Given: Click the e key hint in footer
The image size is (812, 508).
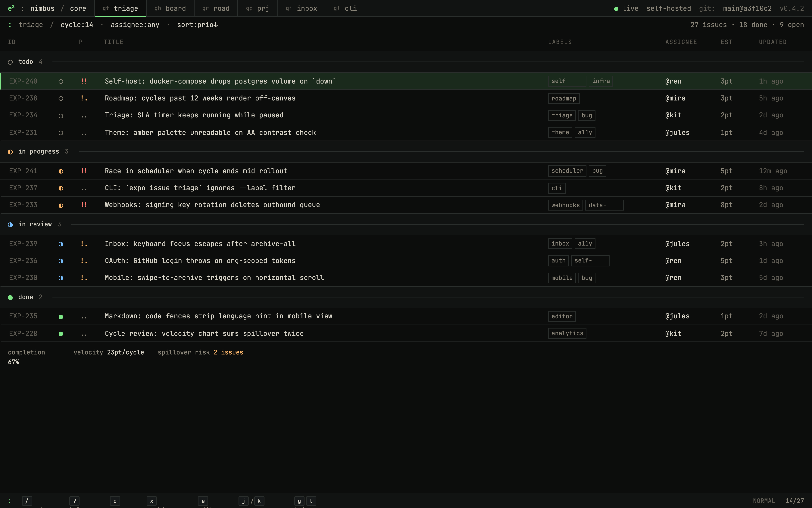Looking at the screenshot, I should point(203,501).
